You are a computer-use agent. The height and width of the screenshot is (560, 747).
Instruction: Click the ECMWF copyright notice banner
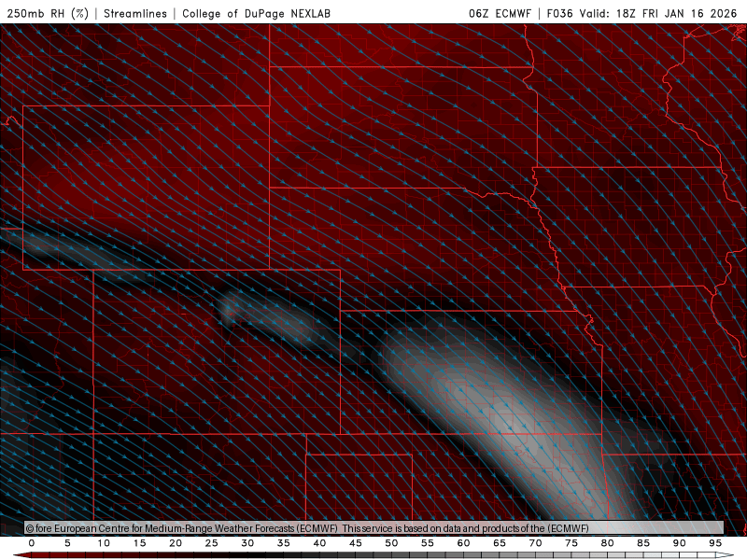pos(374,527)
